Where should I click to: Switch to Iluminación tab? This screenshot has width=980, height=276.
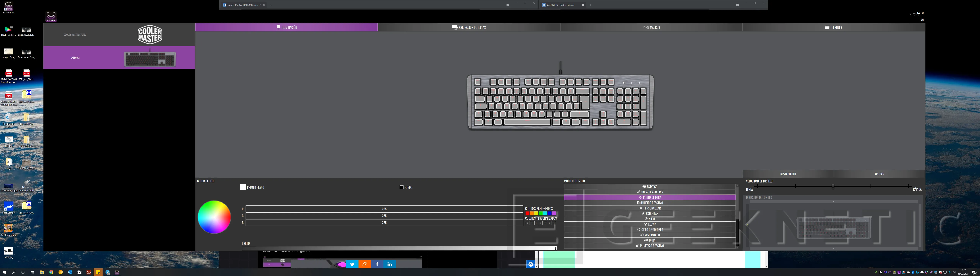click(287, 27)
